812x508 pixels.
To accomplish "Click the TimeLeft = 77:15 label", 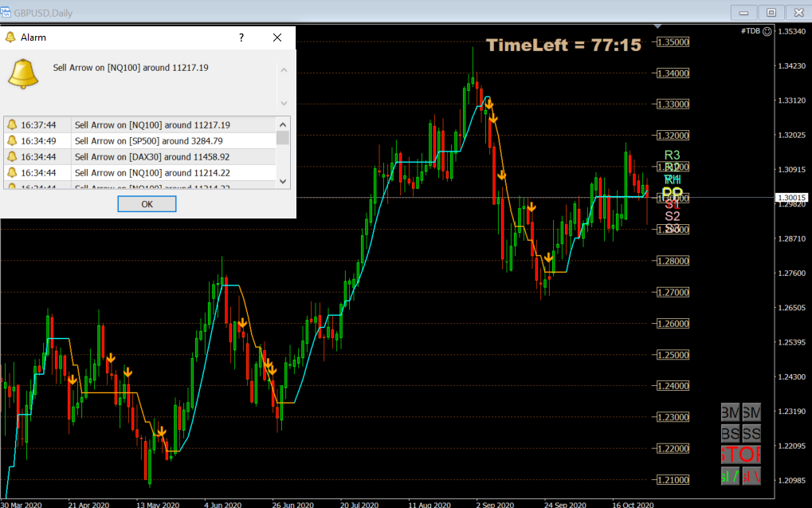I will pyautogui.click(x=563, y=45).
